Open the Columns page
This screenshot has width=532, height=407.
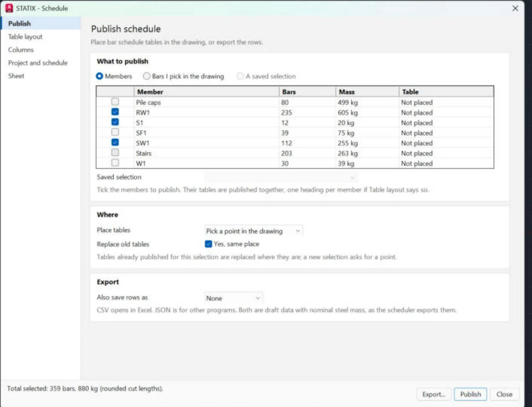[41, 50]
